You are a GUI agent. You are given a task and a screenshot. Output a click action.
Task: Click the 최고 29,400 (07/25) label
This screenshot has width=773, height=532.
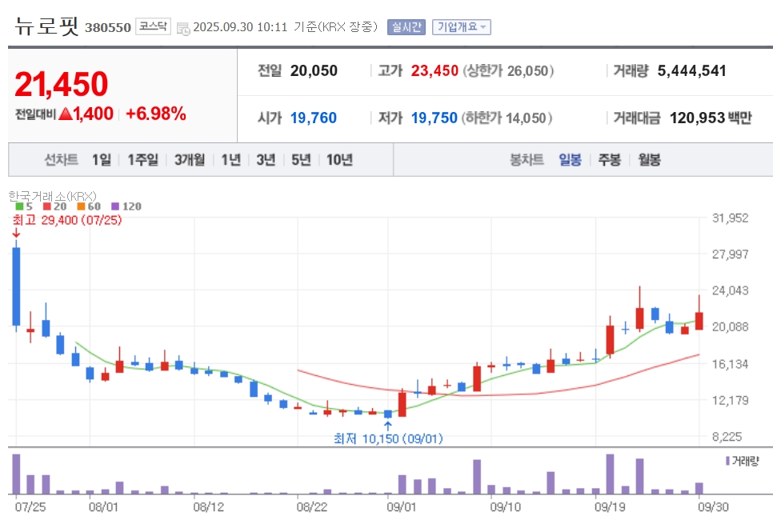[x=67, y=220]
